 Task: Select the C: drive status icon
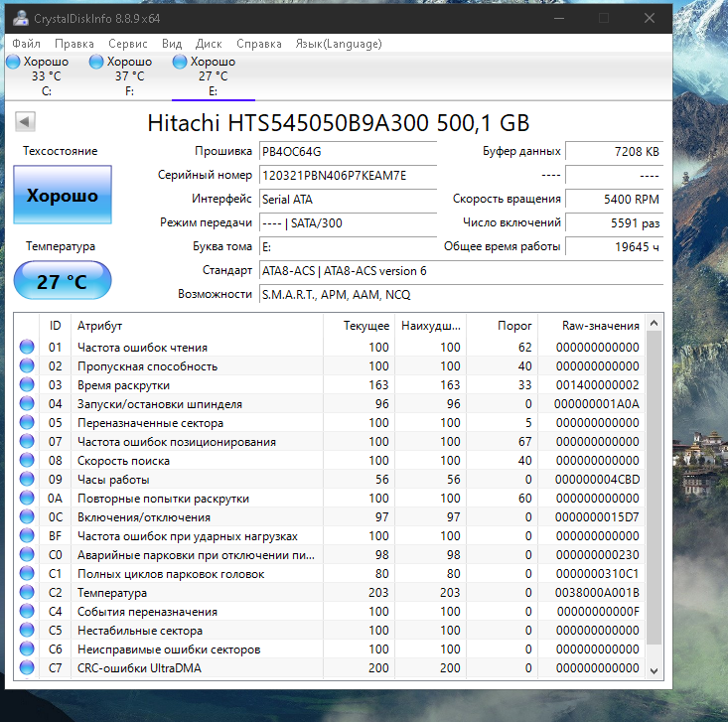click(13, 62)
